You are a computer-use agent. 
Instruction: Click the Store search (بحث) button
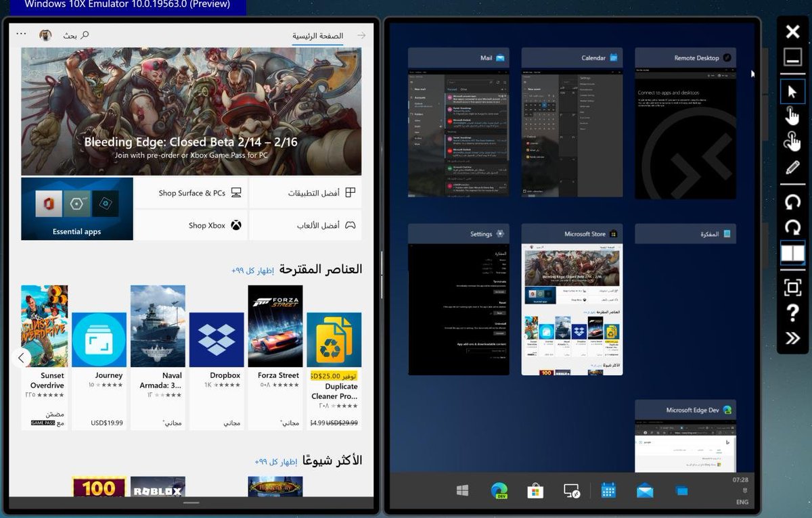tap(76, 35)
